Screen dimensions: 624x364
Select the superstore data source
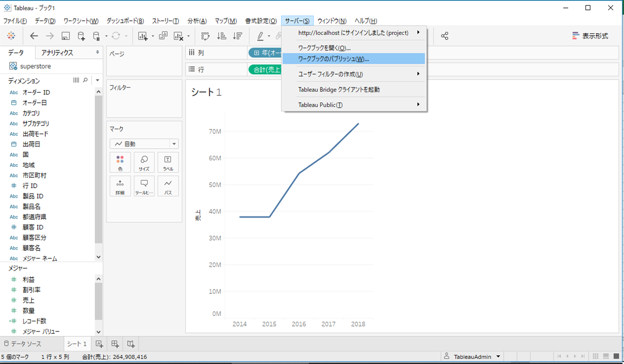(x=36, y=66)
